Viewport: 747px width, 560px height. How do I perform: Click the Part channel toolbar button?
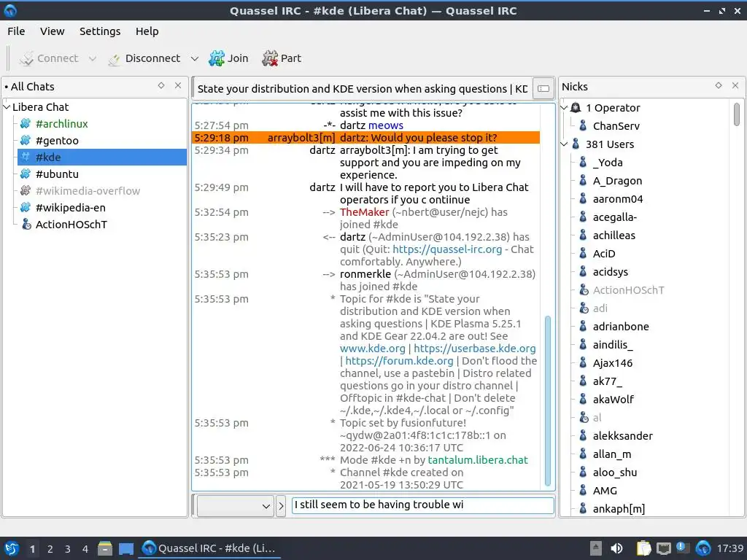tap(282, 58)
